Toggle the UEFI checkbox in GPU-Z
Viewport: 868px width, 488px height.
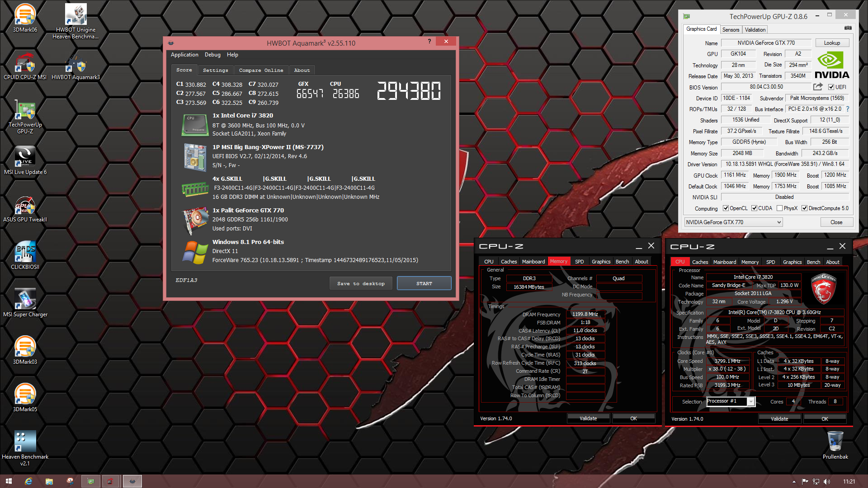click(x=831, y=87)
